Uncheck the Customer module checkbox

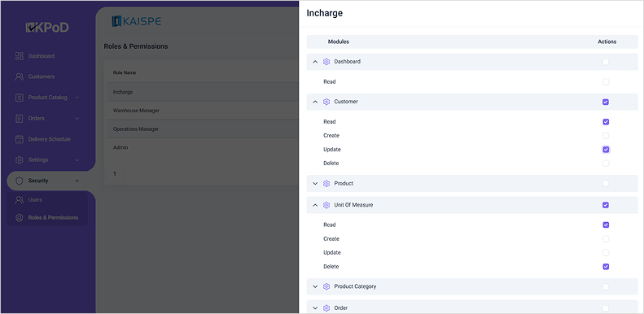(606, 102)
